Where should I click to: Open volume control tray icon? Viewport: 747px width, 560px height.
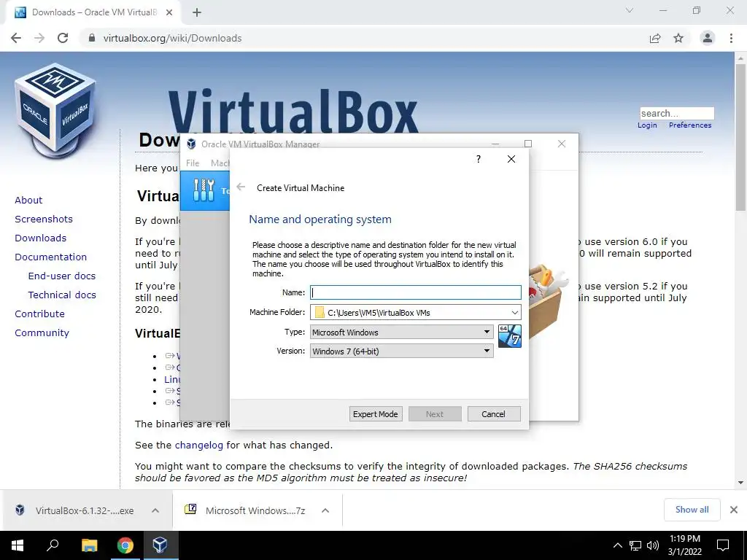pyautogui.click(x=653, y=545)
